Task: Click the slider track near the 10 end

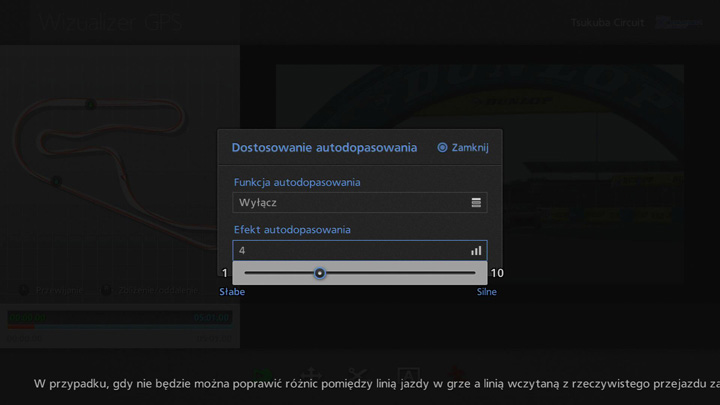Action: (468, 273)
